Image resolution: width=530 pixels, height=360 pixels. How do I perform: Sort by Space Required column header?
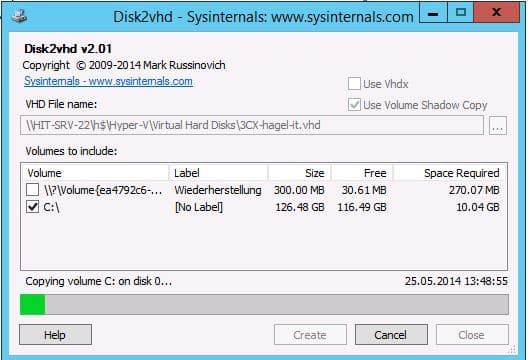pos(450,173)
